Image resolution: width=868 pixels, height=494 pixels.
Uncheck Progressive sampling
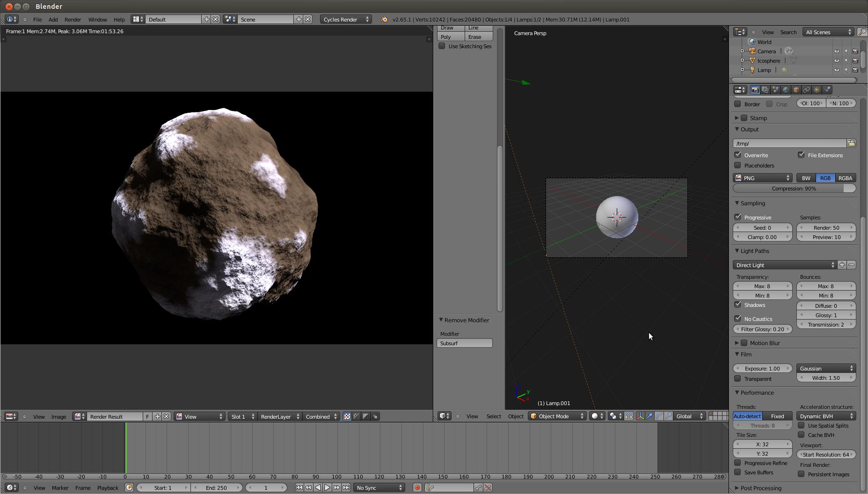click(x=738, y=217)
